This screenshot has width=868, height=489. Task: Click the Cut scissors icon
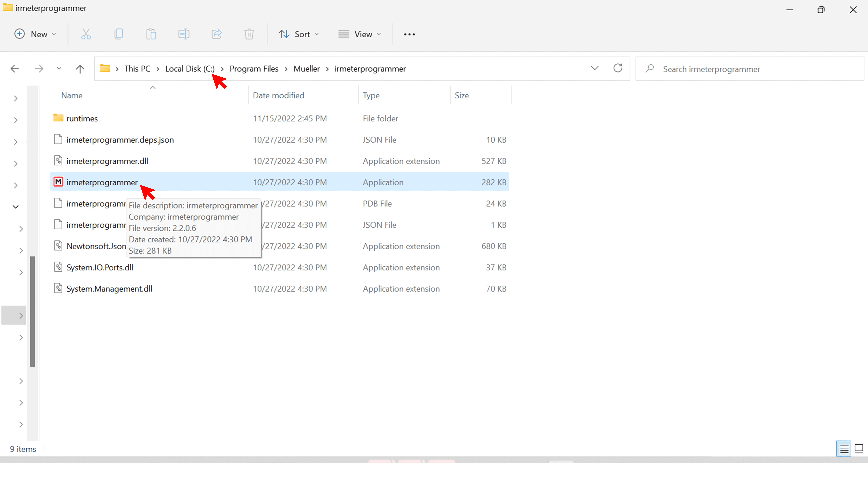pos(86,34)
